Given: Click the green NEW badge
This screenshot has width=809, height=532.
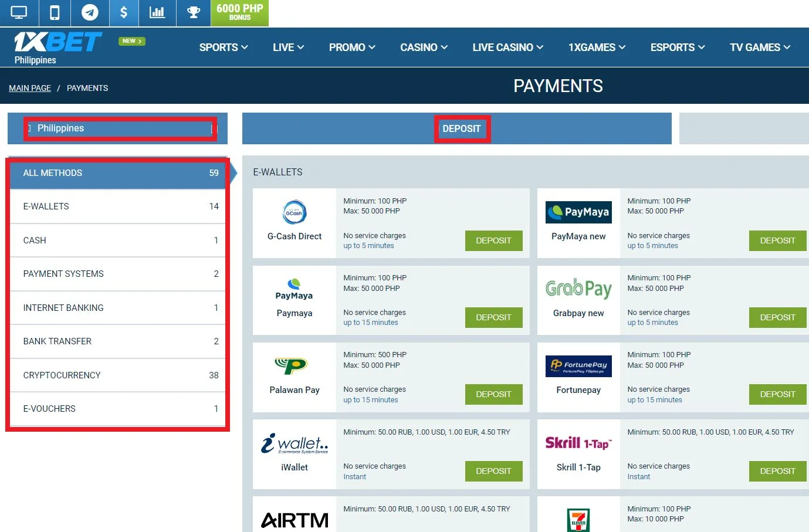Looking at the screenshot, I should pos(131,41).
